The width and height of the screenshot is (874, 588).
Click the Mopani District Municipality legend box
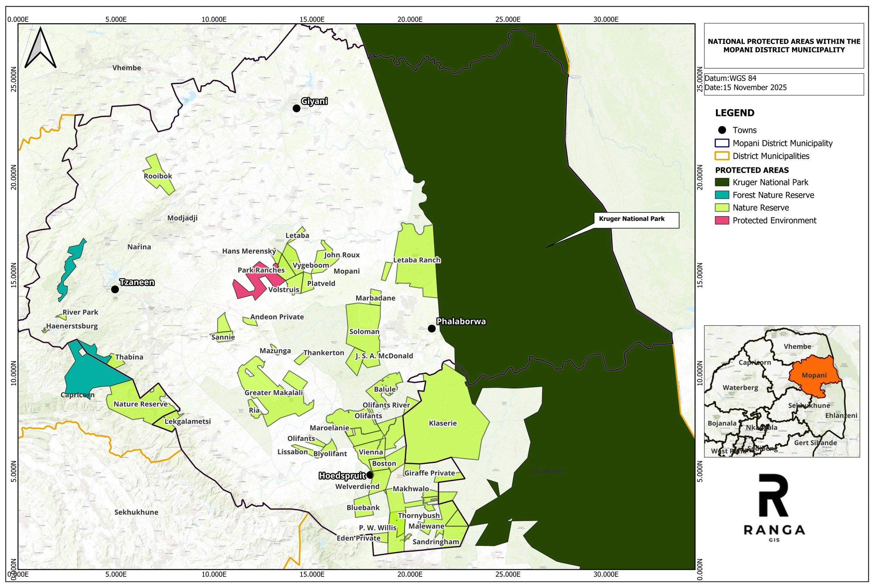pyautogui.click(x=722, y=143)
